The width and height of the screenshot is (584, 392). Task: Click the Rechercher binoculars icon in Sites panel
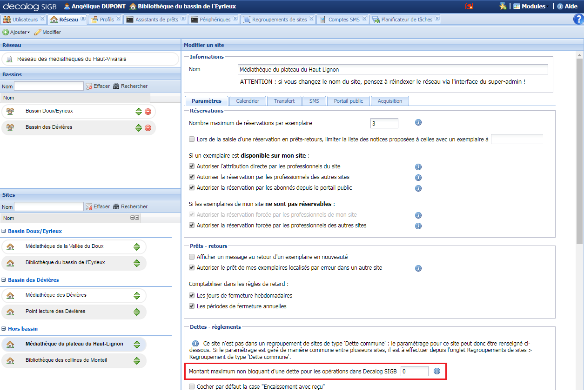tap(116, 206)
